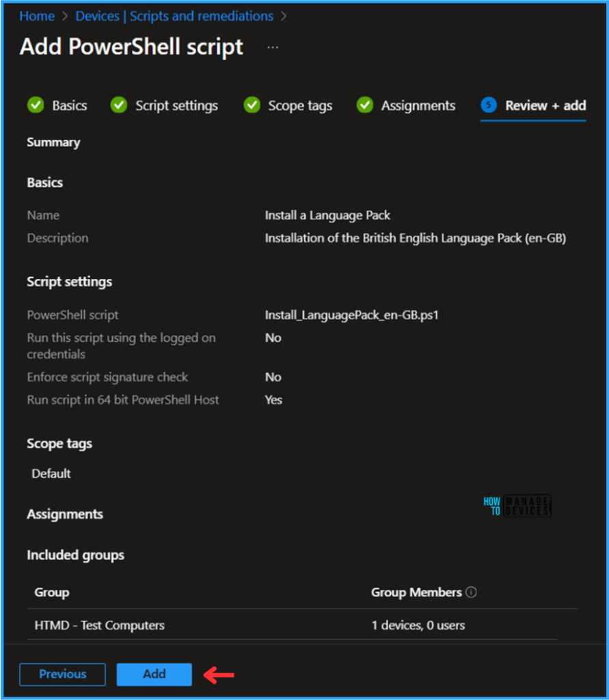
Task: Open the ellipsis more options menu
Action: [x=273, y=47]
